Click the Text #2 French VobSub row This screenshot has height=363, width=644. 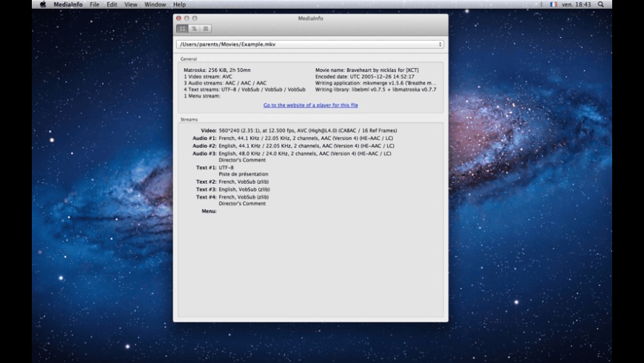pyautogui.click(x=232, y=181)
